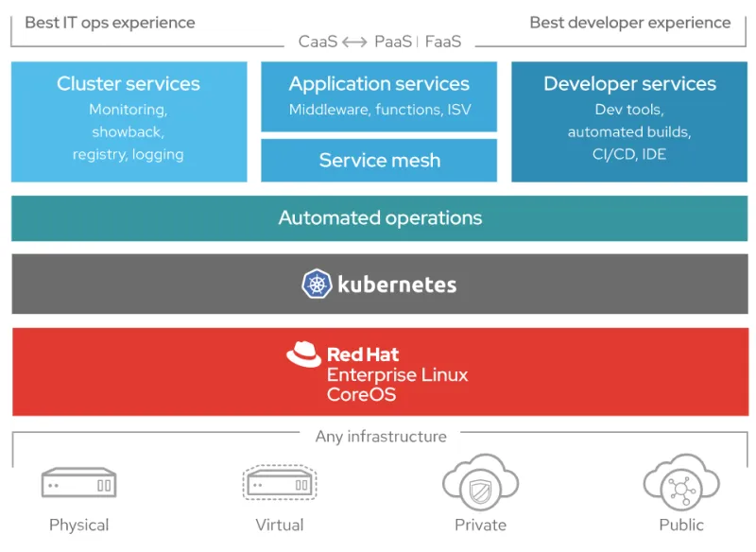Click the Enterprise Linux text
Screen dimensions: 756x552
coord(397,374)
